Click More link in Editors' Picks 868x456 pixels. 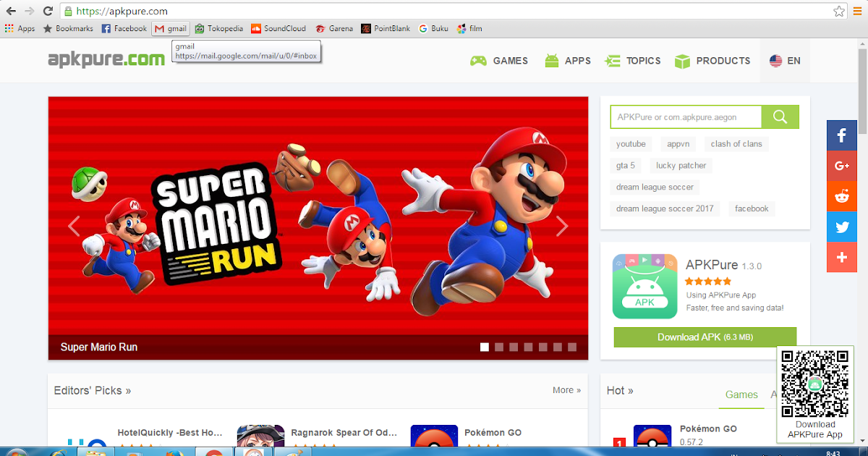[566, 390]
